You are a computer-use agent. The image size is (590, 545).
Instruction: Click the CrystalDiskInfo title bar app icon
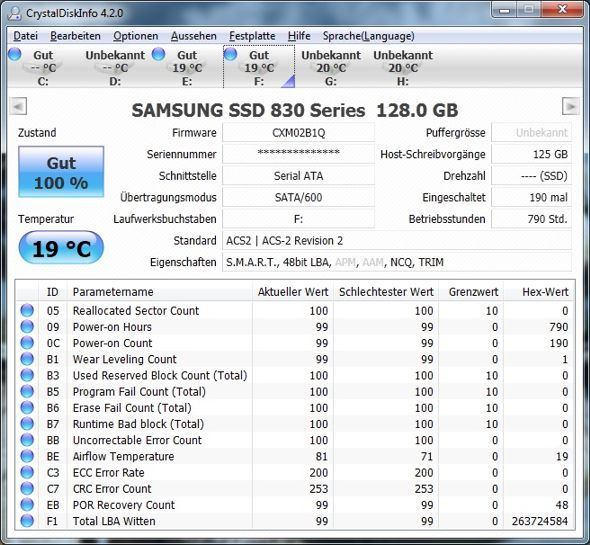pyautogui.click(x=15, y=13)
